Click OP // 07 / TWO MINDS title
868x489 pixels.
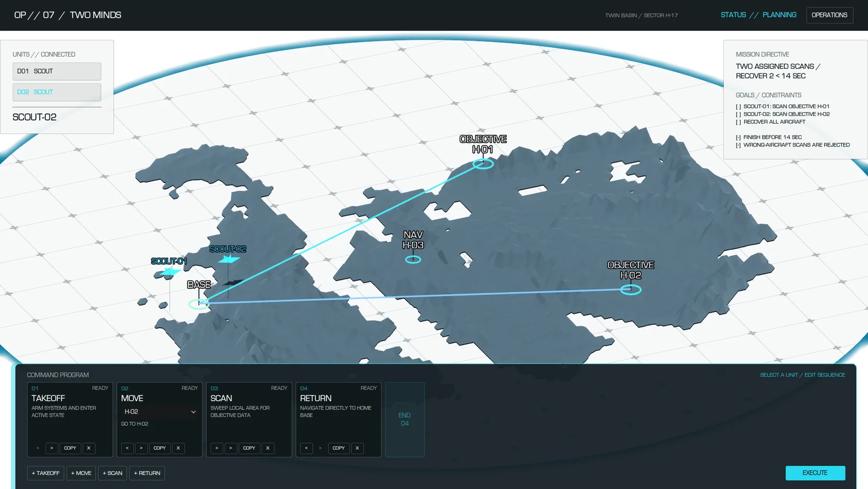pos(68,15)
